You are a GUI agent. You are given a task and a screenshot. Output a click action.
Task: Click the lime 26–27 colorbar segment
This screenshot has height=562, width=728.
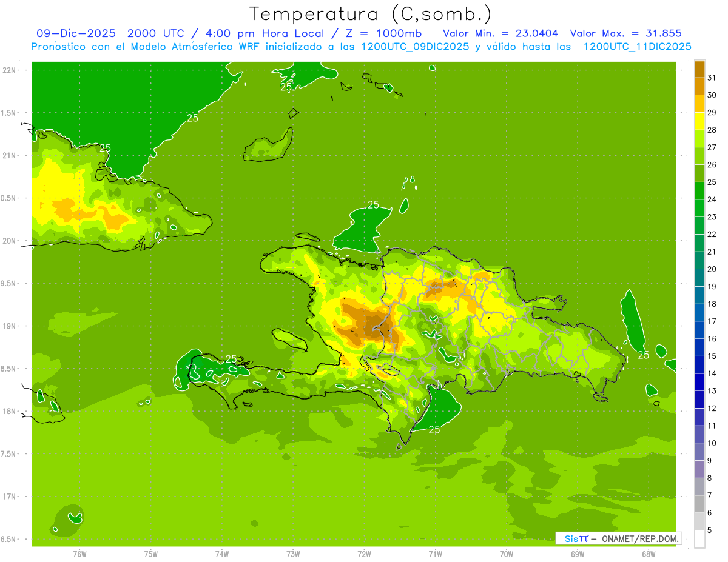click(699, 156)
